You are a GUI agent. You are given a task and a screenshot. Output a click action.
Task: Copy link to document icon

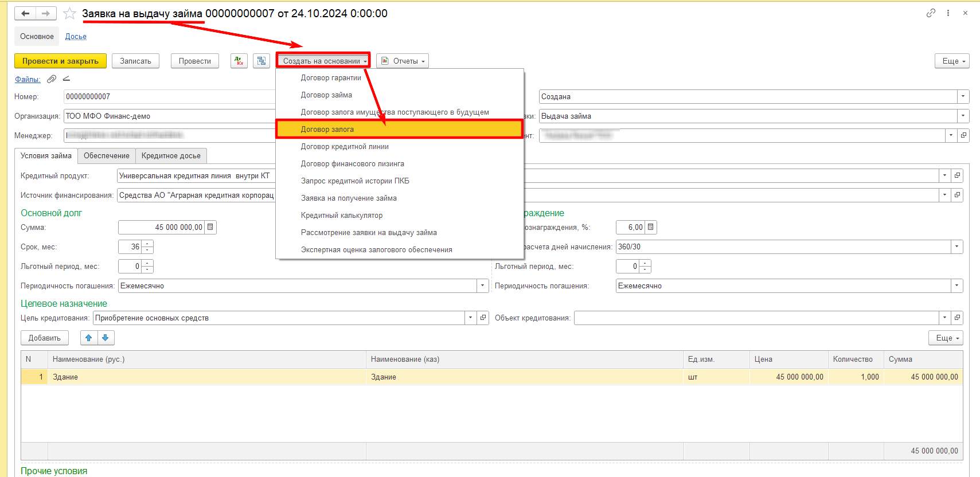pyautogui.click(x=931, y=13)
